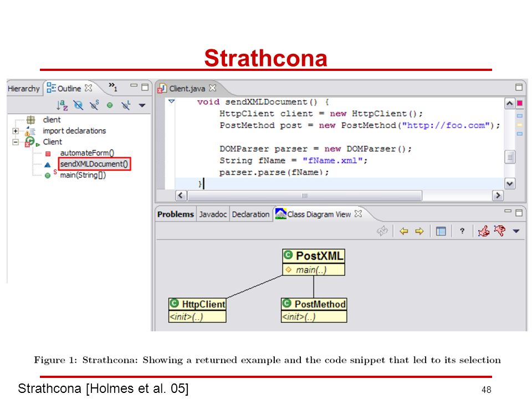Click the private method icon beside automateForm()
Image resolution: width=532 pixels, height=399 pixels.
coord(48,154)
